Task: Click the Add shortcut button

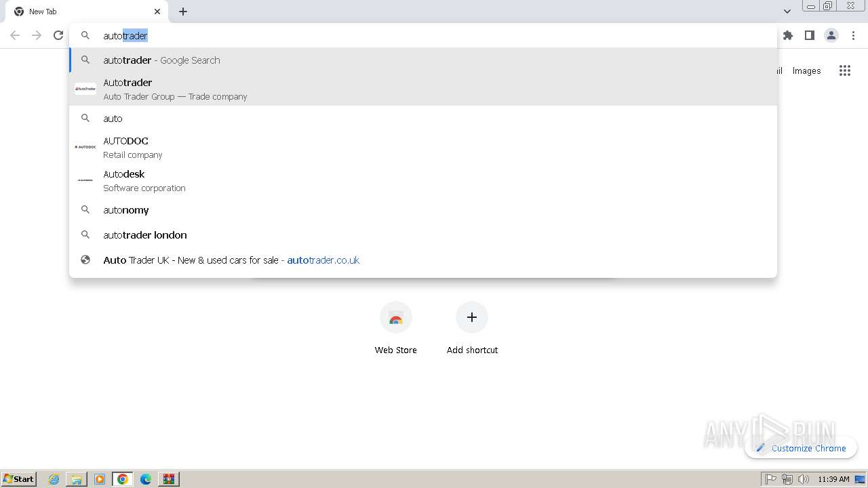Action: tap(472, 328)
